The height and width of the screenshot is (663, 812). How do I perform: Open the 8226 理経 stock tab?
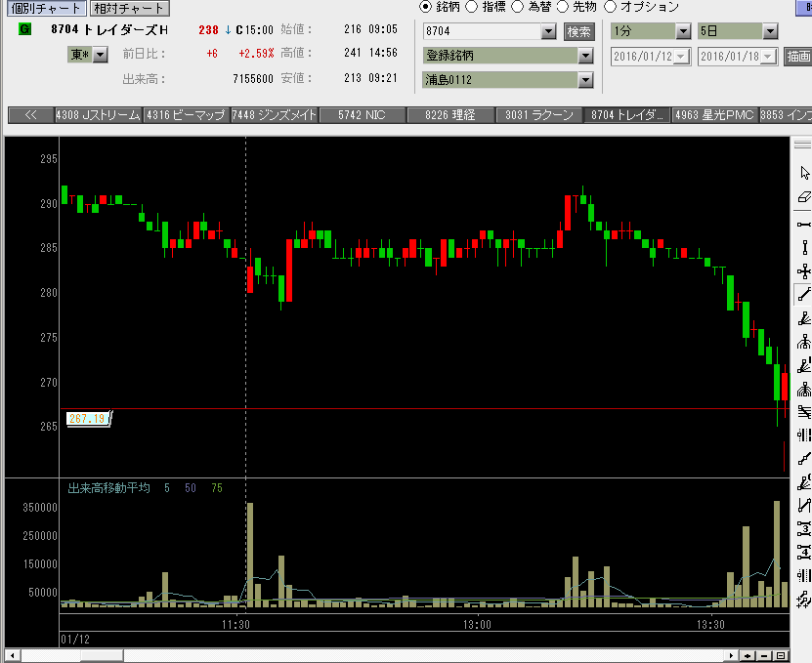(450, 115)
